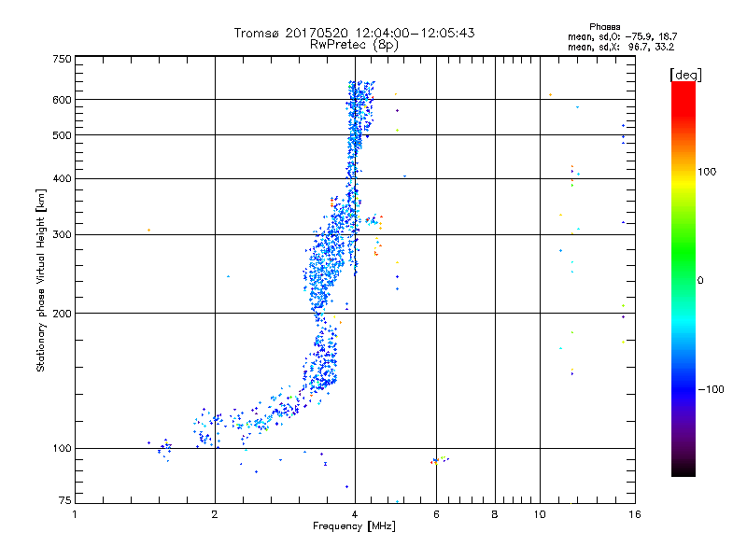Click the y-axis tick label '600'
The width and height of the screenshot is (747, 560).
[x=62, y=100]
